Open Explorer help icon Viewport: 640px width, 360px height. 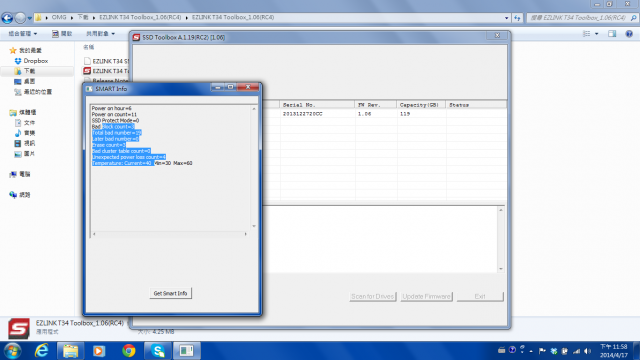click(x=629, y=33)
